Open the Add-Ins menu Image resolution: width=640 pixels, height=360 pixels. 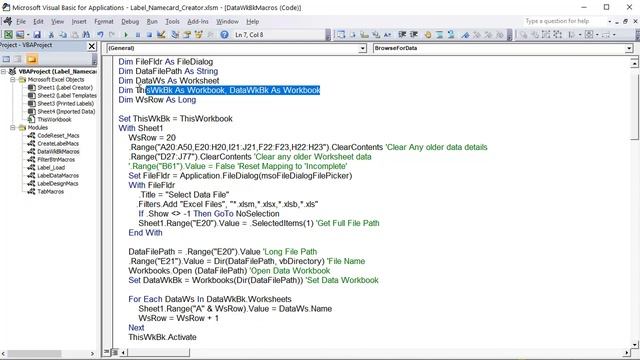tap(198, 21)
